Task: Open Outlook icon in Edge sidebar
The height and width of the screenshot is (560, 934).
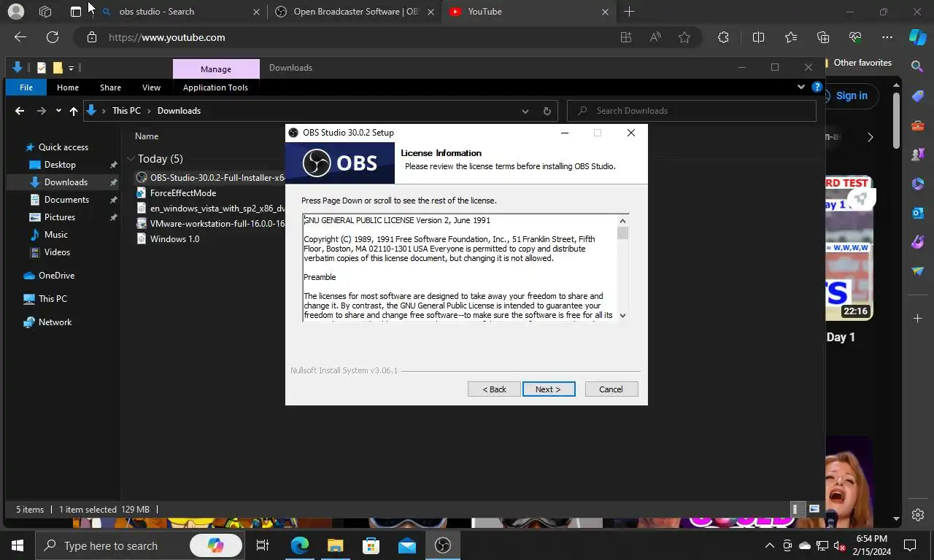Action: [x=917, y=213]
